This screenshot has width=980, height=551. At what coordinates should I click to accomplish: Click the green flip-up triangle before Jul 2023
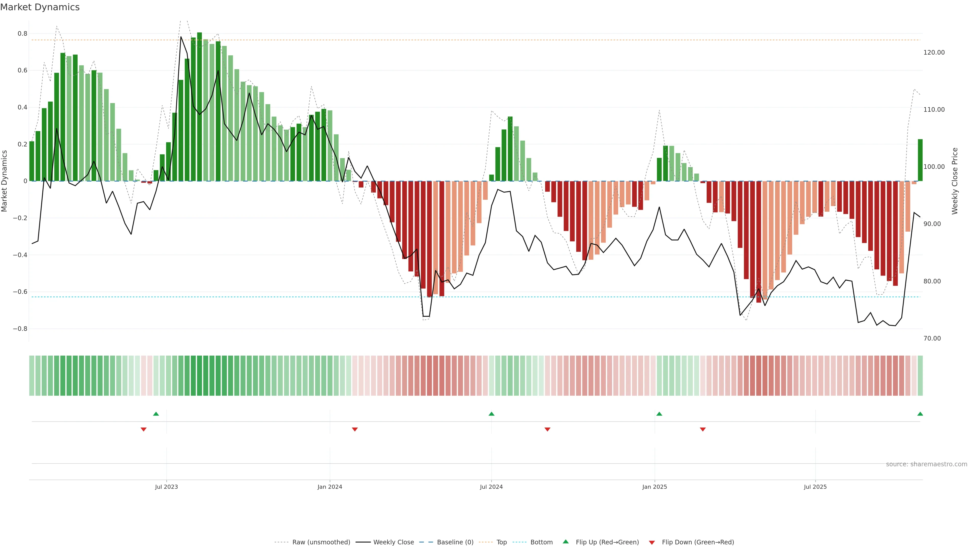(156, 414)
